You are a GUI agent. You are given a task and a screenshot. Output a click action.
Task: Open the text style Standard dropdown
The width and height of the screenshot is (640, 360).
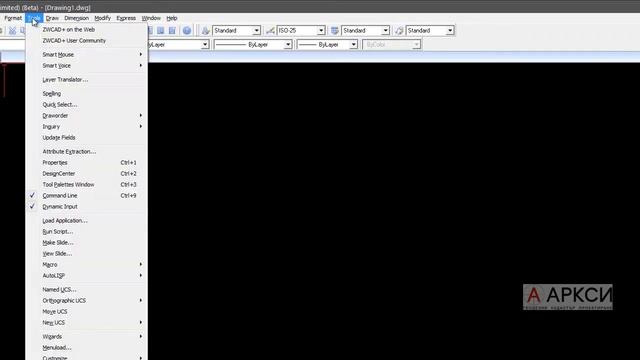coord(256,31)
